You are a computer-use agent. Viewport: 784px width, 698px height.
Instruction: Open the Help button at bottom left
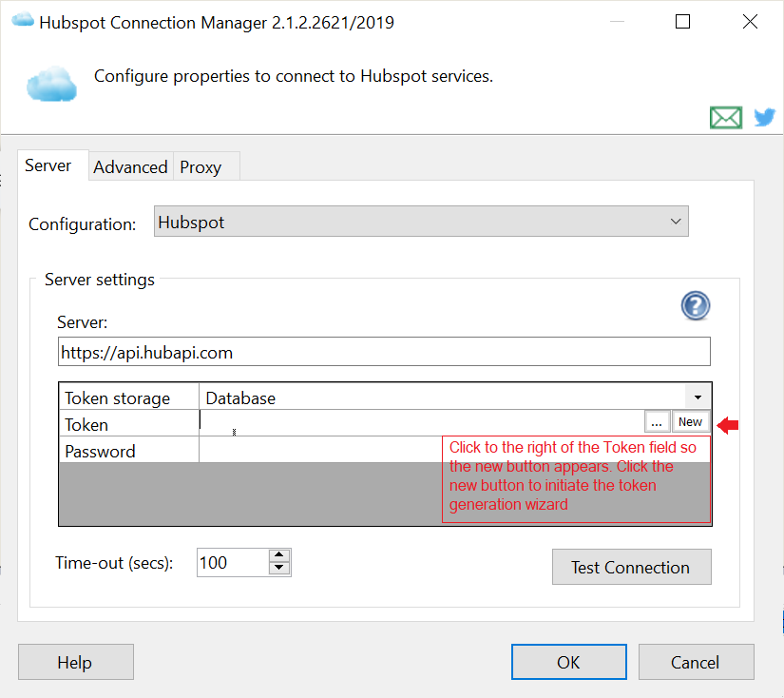coord(75,662)
